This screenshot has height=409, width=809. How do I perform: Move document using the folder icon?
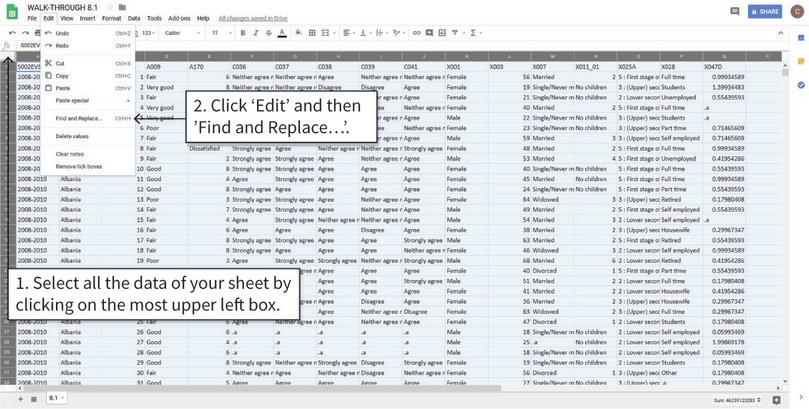point(122,8)
